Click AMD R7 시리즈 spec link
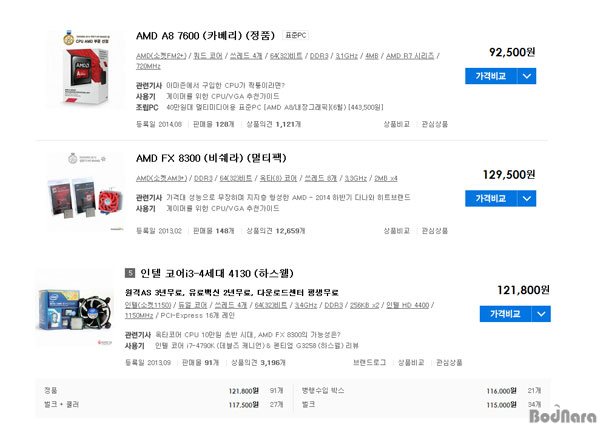 tap(410, 56)
